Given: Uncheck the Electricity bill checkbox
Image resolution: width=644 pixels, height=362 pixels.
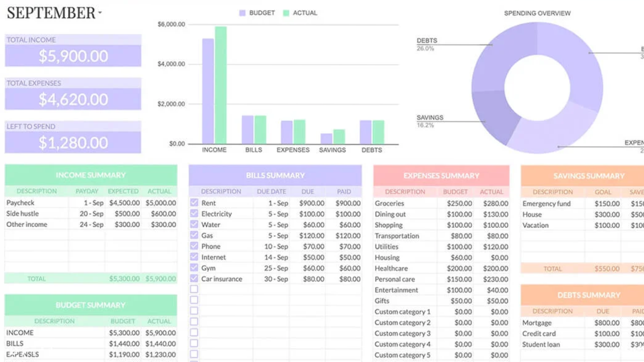Looking at the screenshot, I should pyautogui.click(x=194, y=213).
